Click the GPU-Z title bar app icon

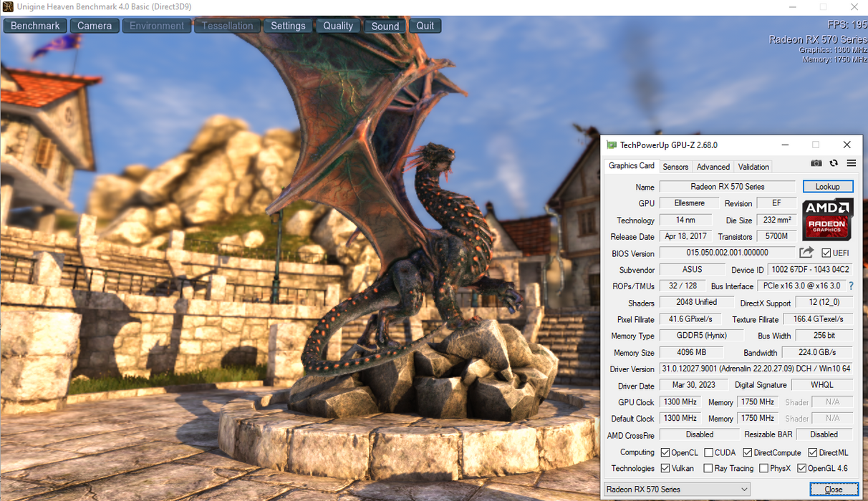pos(611,145)
